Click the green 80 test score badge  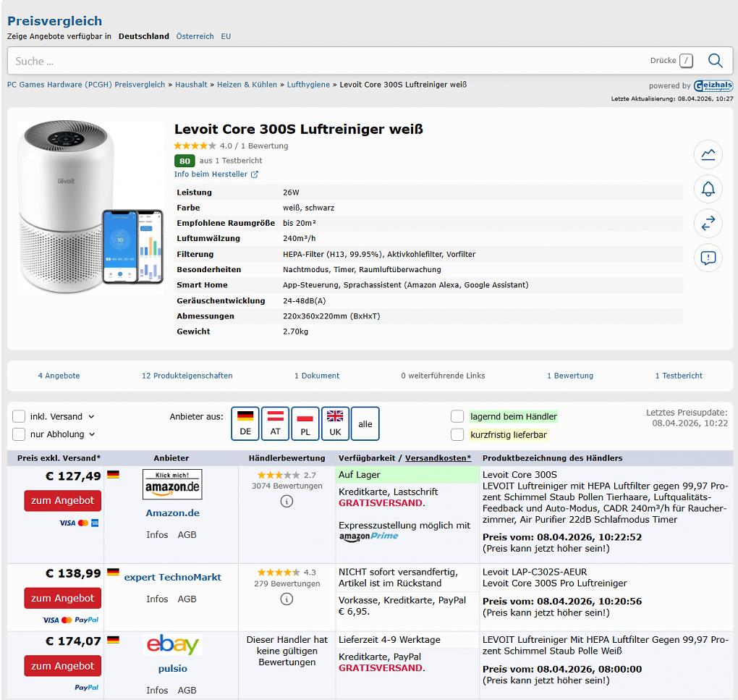184,161
